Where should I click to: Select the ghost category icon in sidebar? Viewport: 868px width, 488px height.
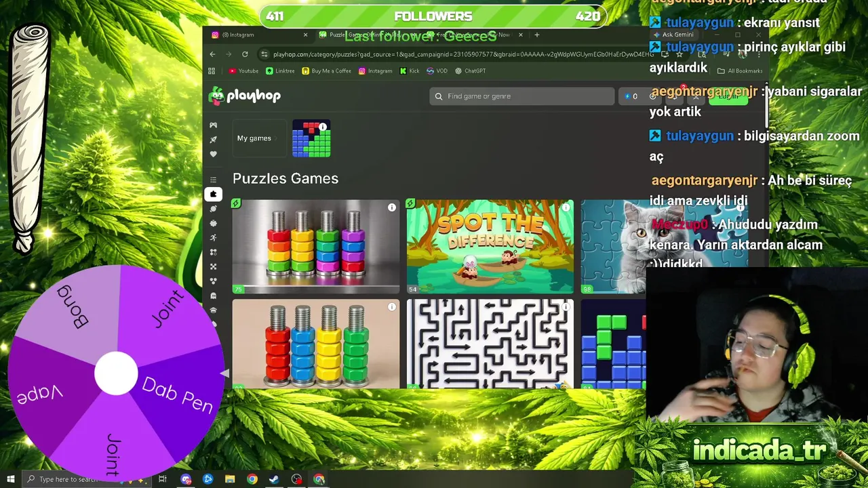(x=213, y=296)
